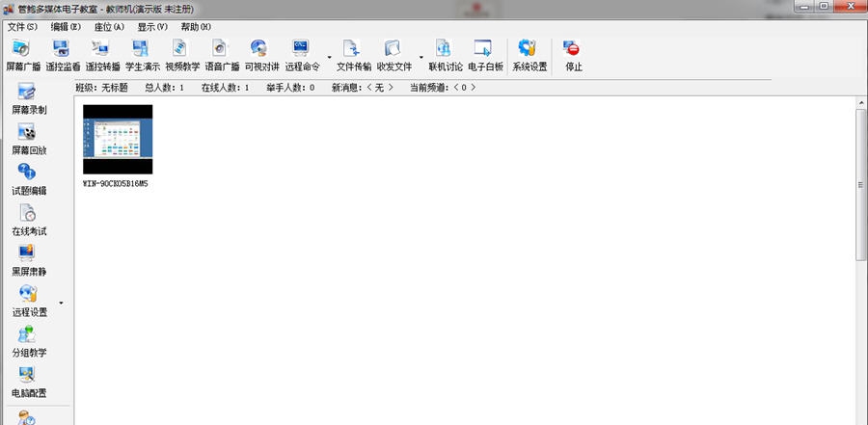
Task: Open 试题编辑 question editor
Action: [x=29, y=180]
